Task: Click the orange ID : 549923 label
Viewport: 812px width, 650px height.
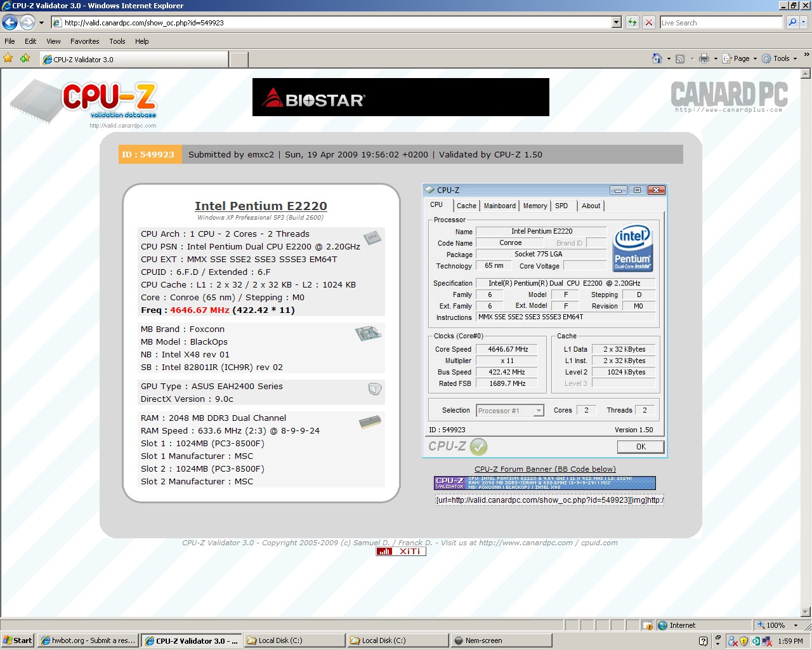Action: point(150,154)
